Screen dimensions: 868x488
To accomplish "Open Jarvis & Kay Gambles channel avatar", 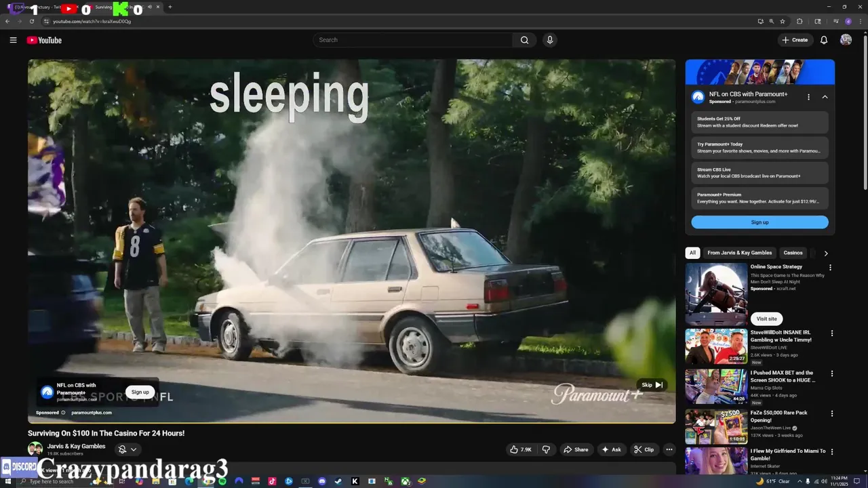I will coord(35,449).
